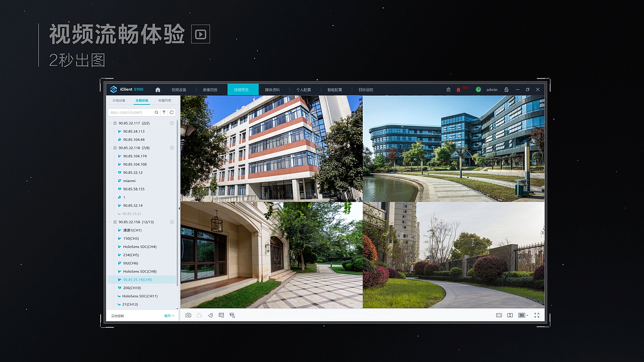Open the split-screen layout dropdown
This screenshot has height=362, width=644.
(x=523, y=315)
